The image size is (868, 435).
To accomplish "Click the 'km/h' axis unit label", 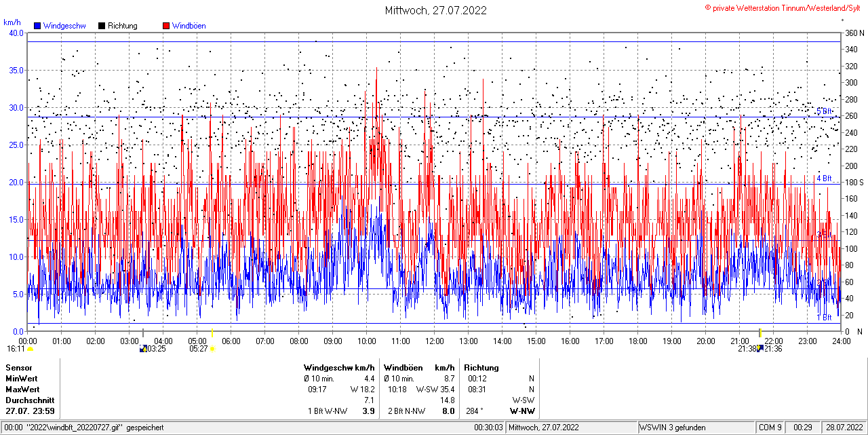I will coord(12,22).
